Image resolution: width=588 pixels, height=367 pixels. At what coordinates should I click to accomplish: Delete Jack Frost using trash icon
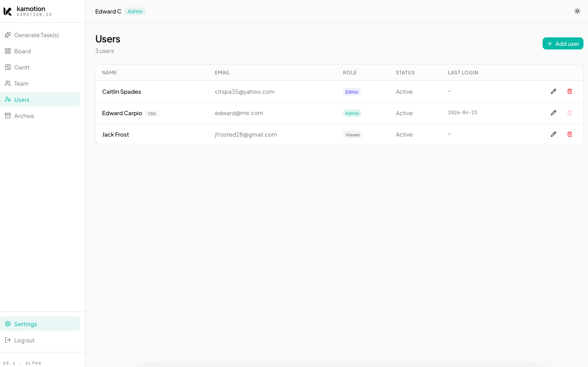tap(570, 134)
